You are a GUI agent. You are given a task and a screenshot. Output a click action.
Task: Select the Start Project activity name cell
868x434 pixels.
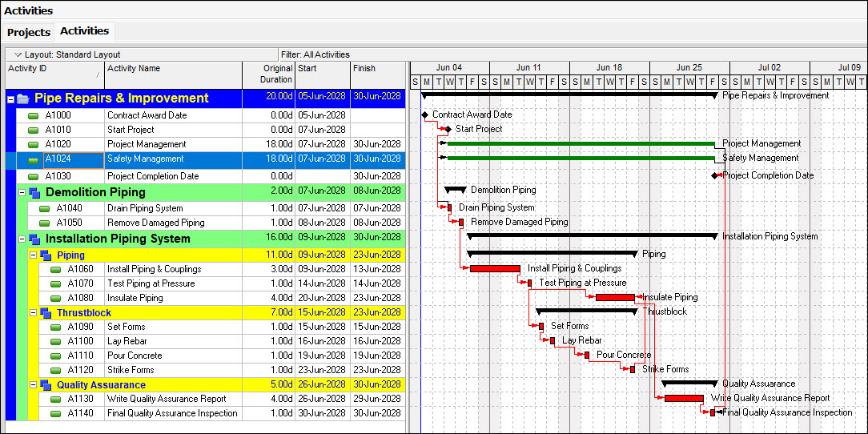click(x=173, y=130)
